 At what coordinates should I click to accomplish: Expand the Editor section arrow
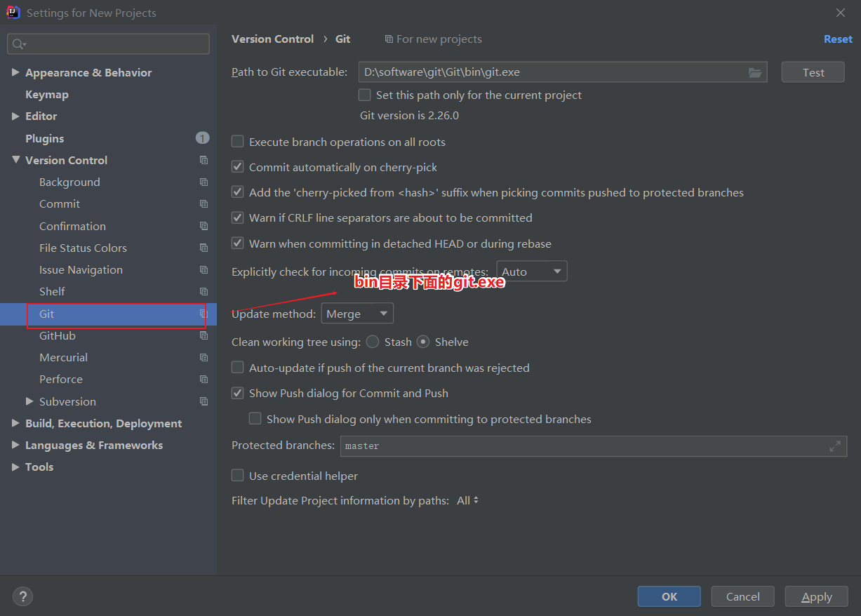[x=16, y=116]
